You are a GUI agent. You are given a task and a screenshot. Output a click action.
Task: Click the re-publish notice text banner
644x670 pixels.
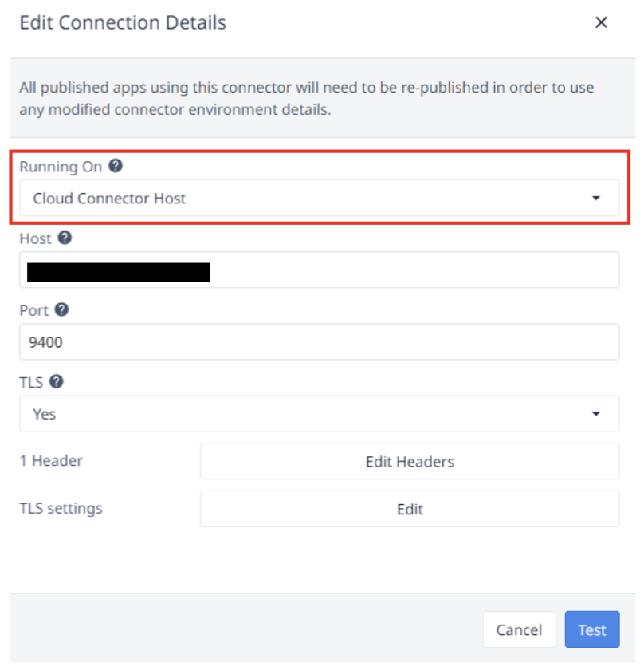tap(307, 98)
